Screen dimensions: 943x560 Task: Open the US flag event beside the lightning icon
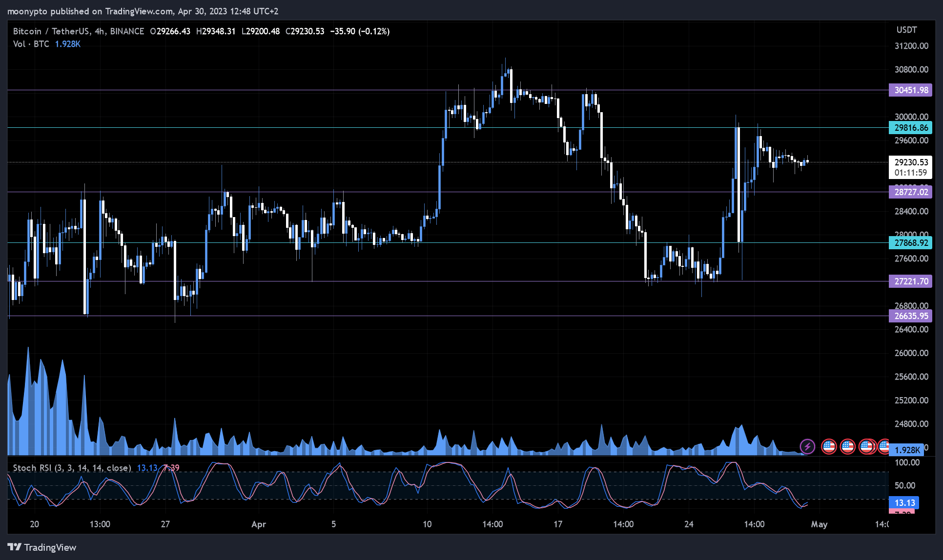(829, 446)
